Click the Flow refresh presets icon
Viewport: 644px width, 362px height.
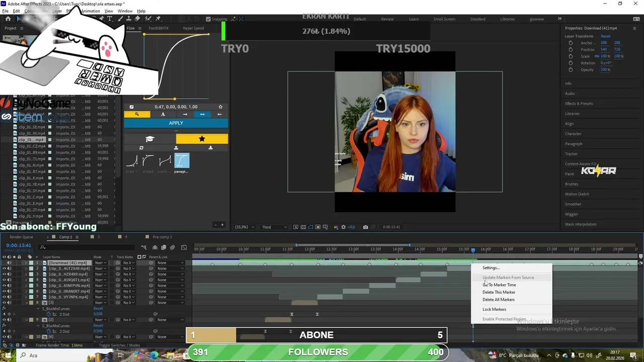tap(141, 148)
